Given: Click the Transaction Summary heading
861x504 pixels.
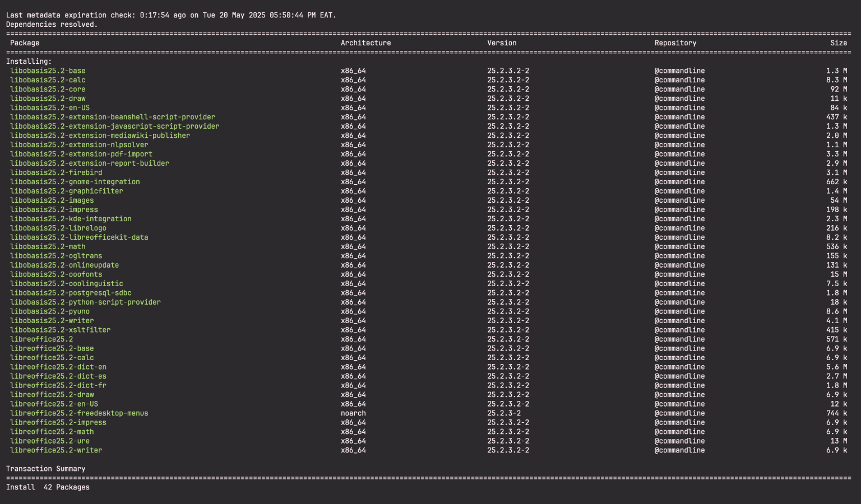Looking at the screenshot, I should pyautogui.click(x=46, y=469).
